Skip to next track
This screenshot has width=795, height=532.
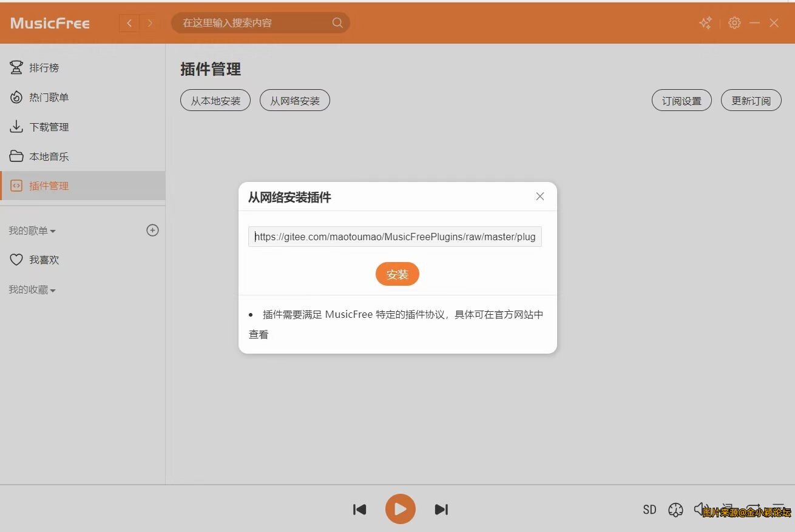(x=441, y=510)
